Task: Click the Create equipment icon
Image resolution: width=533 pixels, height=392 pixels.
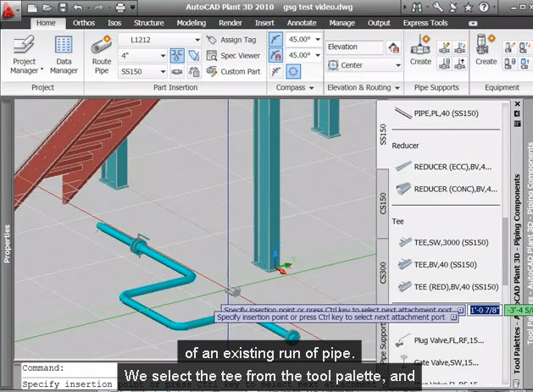Action: click(486, 50)
